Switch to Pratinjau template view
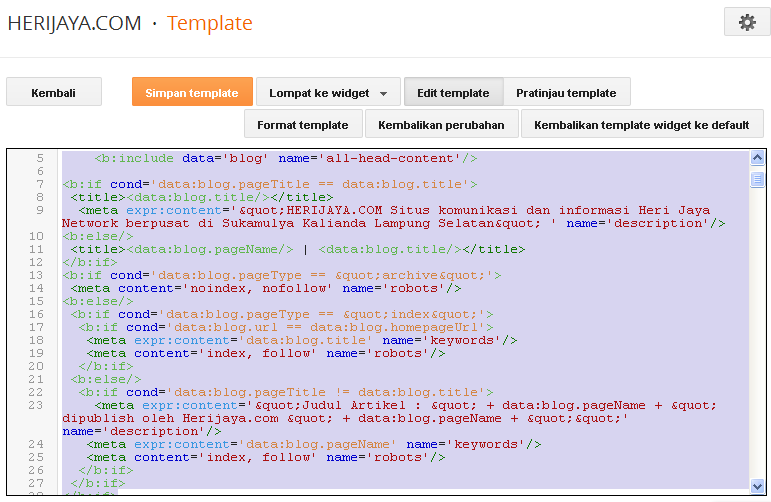This screenshot has width=771, height=502. click(x=566, y=93)
